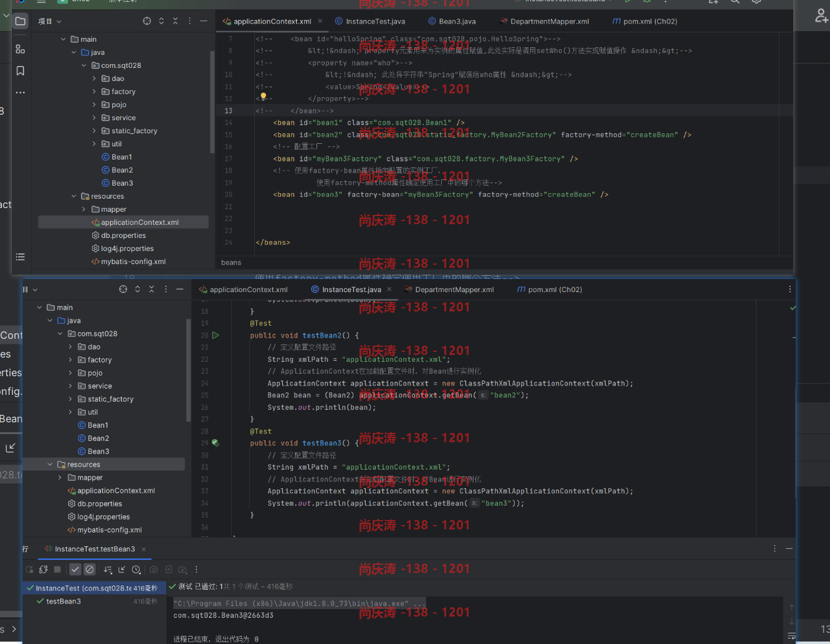Click collapse all icon in lower project panel
This screenshot has width=830, height=644.
[x=151, y=289]
